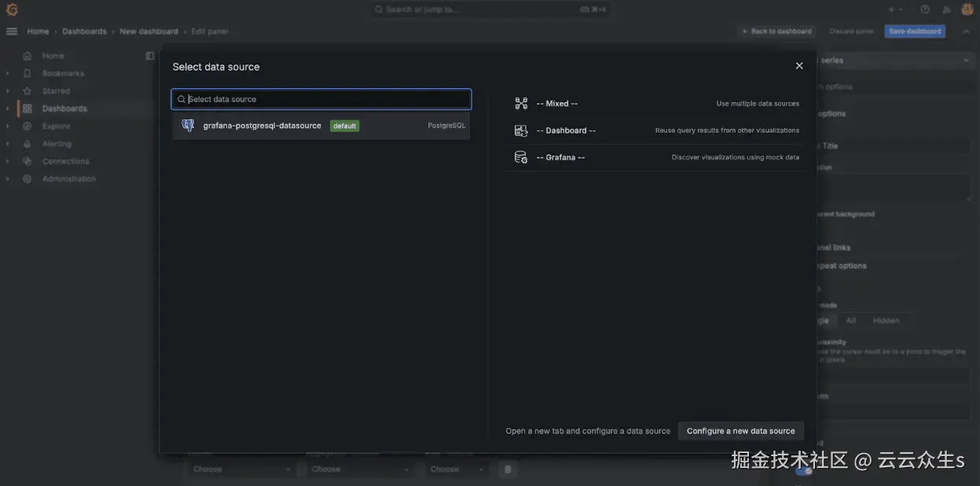Collapse the top toolbar with the chevron
The width and height of the screenshot is (980, 486).
[x=966, y=31]
